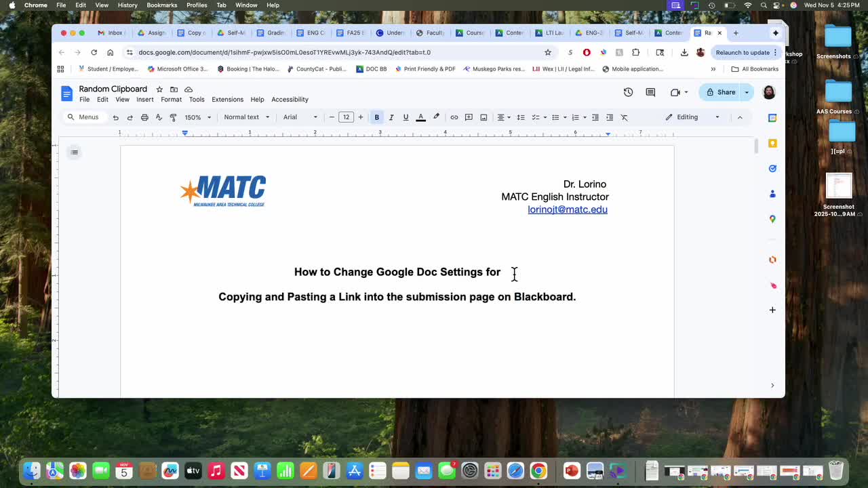This screenshot has width=868, height=488.
Task: Increase indent of the paragraph
Action: [610, 117]
